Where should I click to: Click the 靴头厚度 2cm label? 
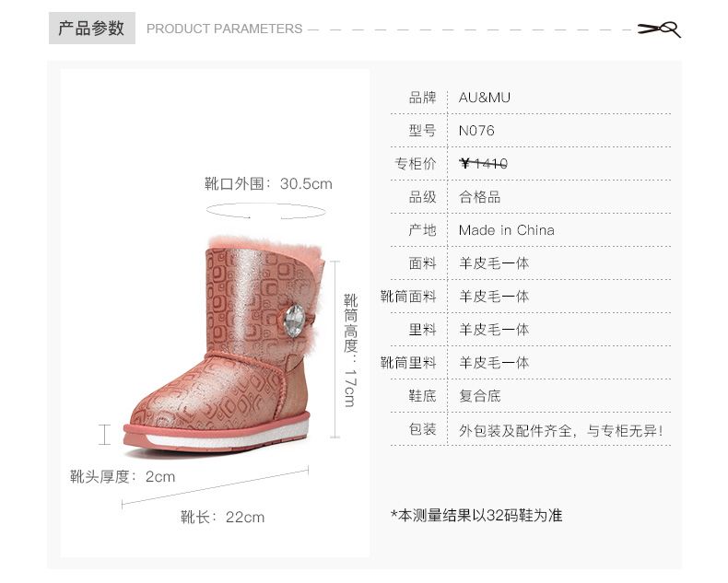(123, 477)
